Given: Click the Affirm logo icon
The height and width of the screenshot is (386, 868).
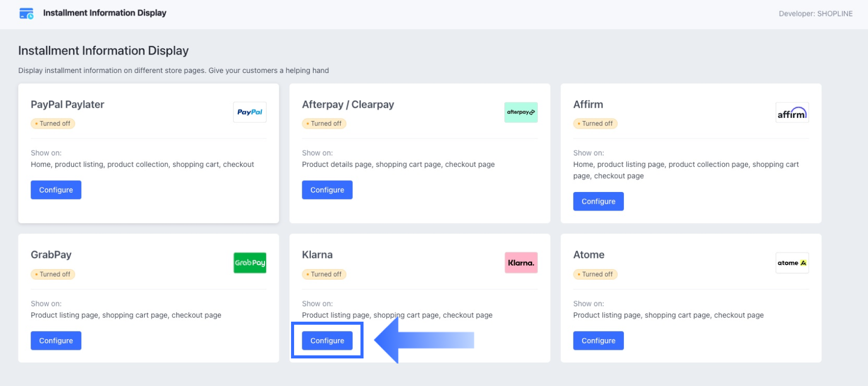Looking at the screenshot, I should tap(792, 113).
